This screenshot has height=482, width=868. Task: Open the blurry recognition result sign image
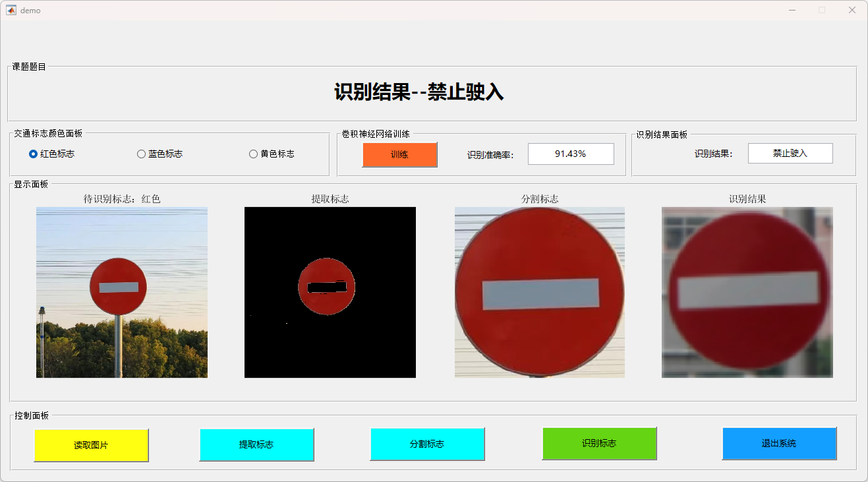pyautogui.click(x=747, y=292)
